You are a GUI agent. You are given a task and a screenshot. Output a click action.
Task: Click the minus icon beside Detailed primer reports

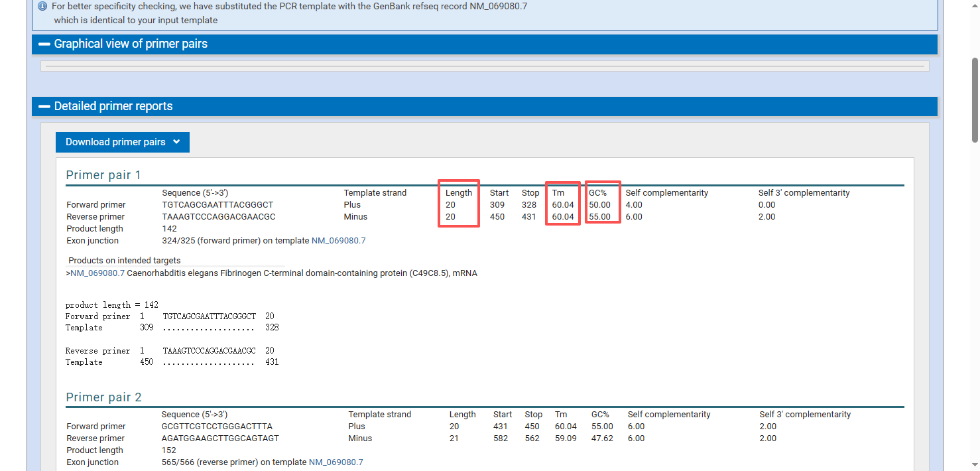tap(44, 107)
